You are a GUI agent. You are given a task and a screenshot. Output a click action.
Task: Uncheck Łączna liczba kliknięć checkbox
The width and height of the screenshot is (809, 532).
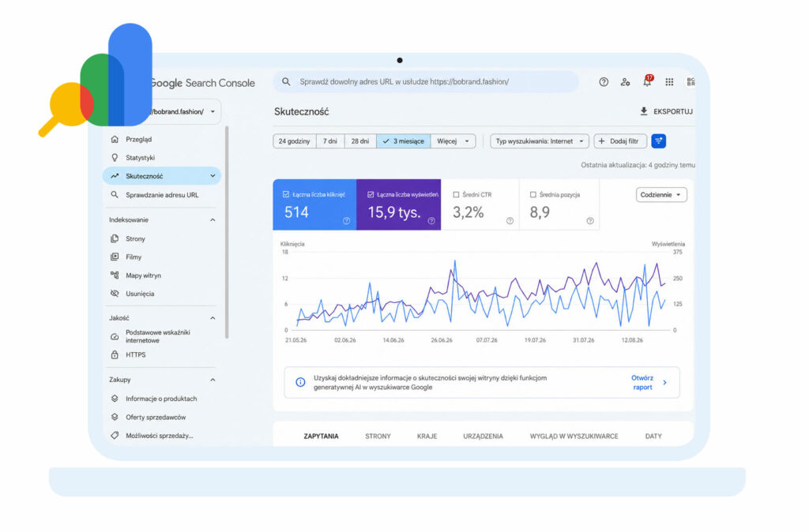286,194
